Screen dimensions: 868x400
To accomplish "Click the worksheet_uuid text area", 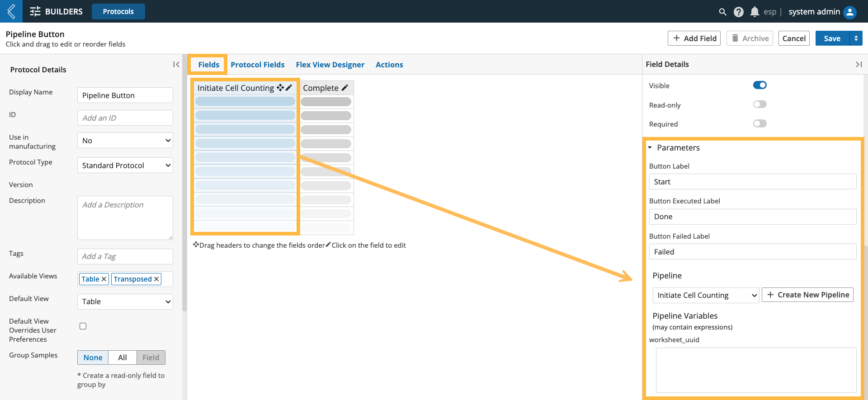I will click(x=756, y=370).
